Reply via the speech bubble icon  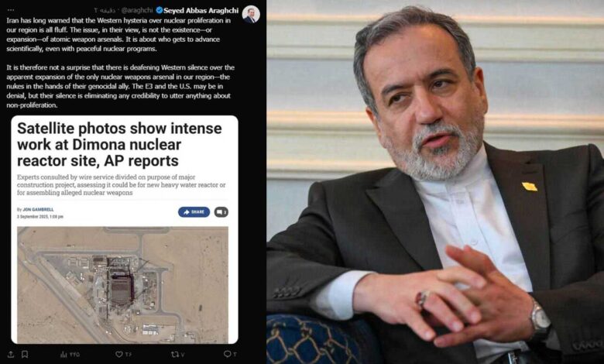(227, 354)
